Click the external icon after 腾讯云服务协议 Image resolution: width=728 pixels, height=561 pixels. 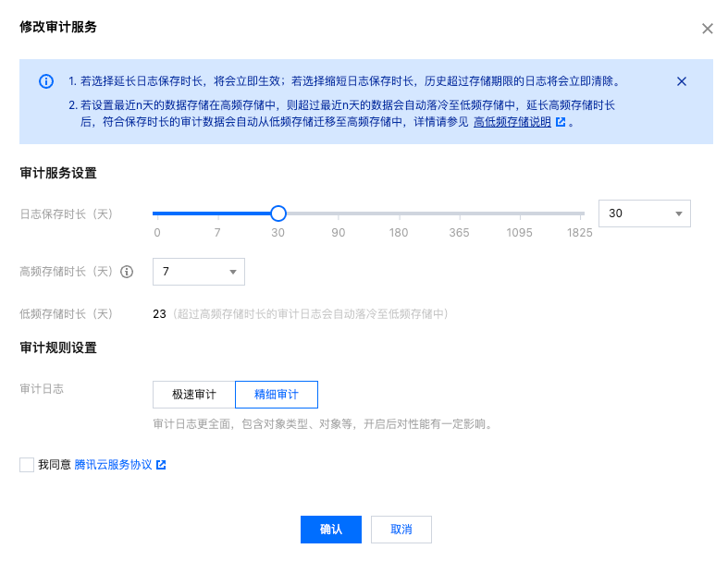(x=161, y=465)
